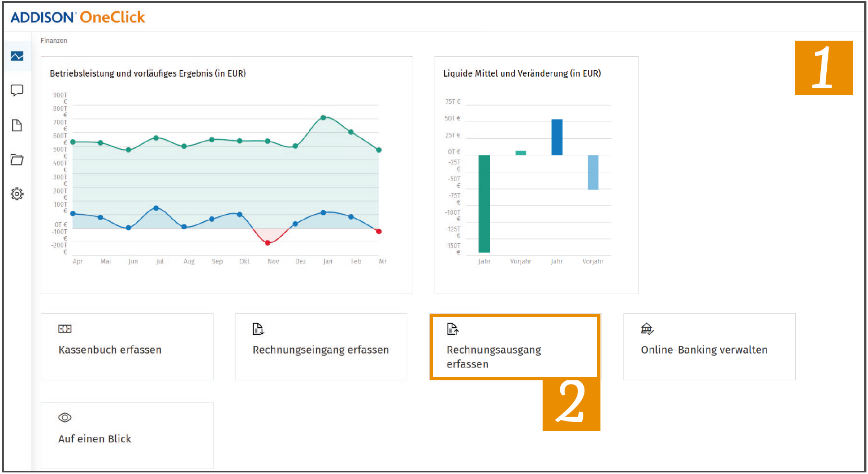Click the light blue Vorjahr bar
Screen dimensions: 868x474
(593, 172)
